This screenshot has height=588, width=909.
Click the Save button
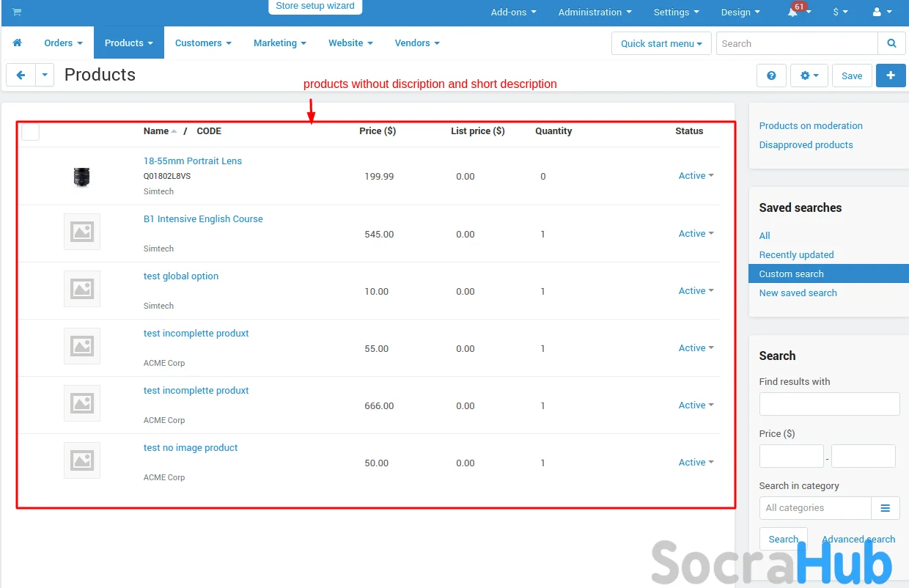(852, 76)
